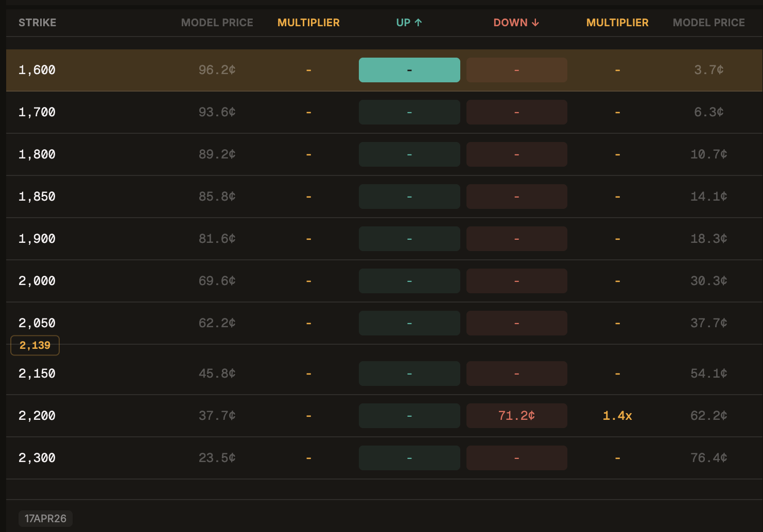This screenshot has width=763, height=532.
Task: Click the 1,600 strike cell
Action: (37, 70)
